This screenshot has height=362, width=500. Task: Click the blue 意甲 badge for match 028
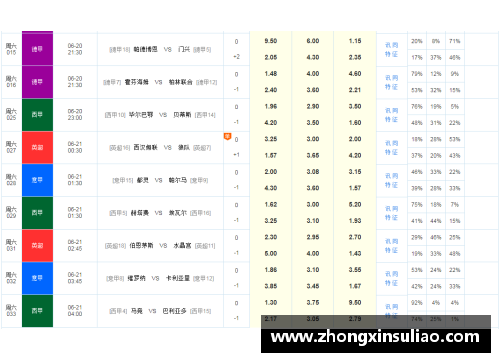coord(37,180)
